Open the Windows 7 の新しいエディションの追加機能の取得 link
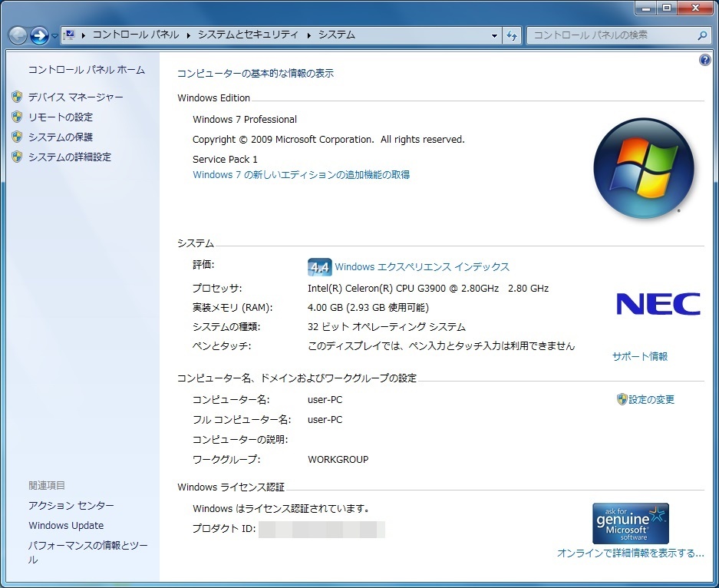 [302, 175]
